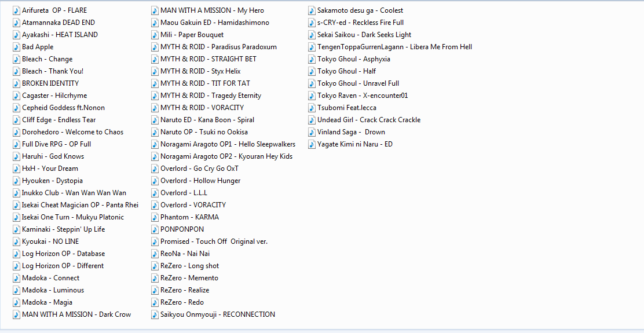This screenshot has width=644, height=333.
Task: Click the audio icon for Haruhi - God Knows
Action: click(x=16, y=156)
